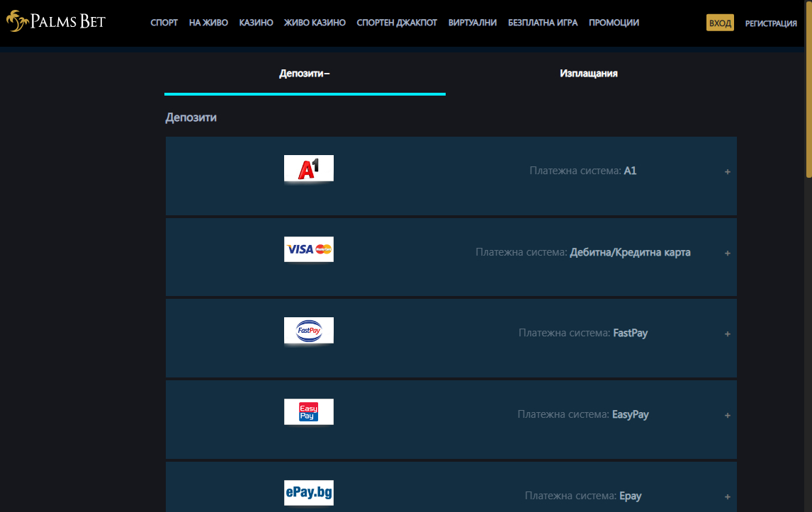Click the Palms Bet logo
This screenshot has height=512, width=812.
coord(56,21)
